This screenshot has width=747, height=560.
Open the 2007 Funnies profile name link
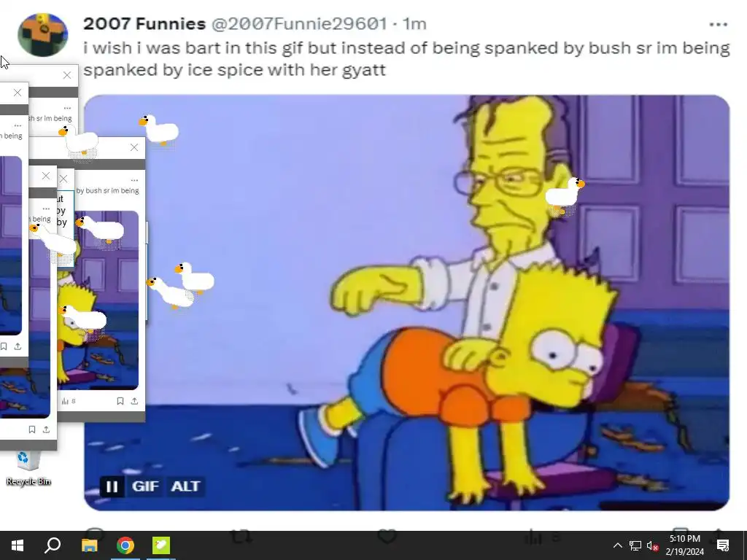pos(144,23)
